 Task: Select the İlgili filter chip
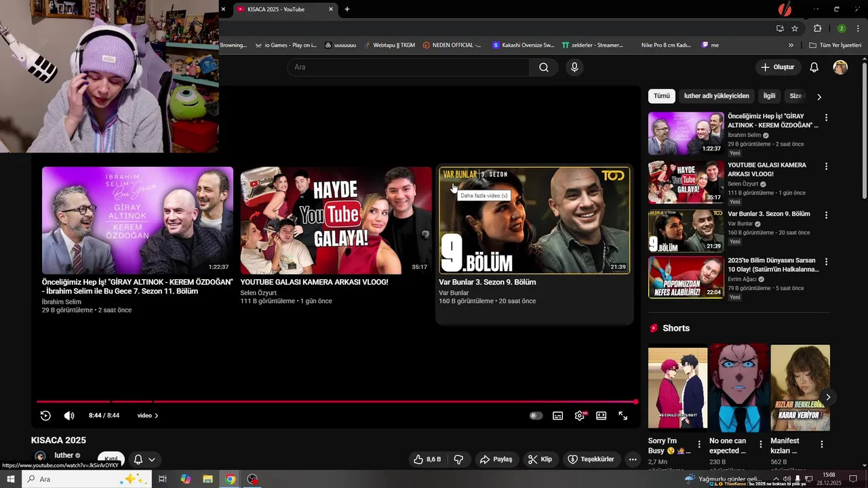(769, 96)
